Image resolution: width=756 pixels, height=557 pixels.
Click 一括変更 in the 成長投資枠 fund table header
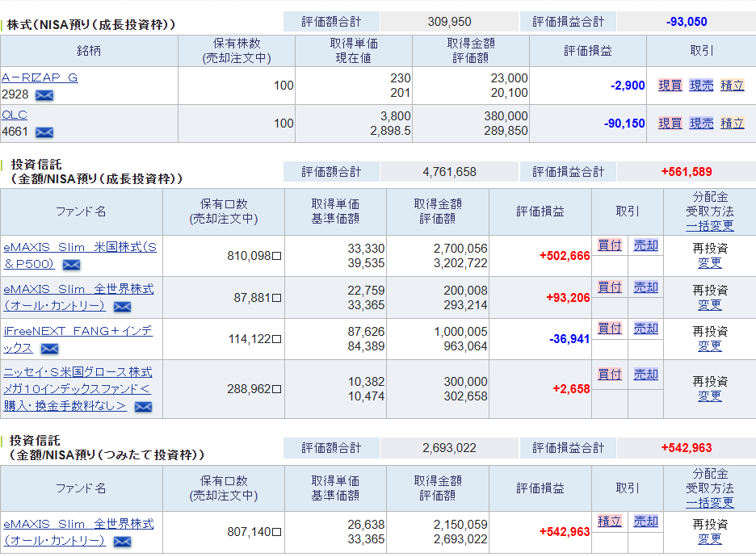coord(710,226)
